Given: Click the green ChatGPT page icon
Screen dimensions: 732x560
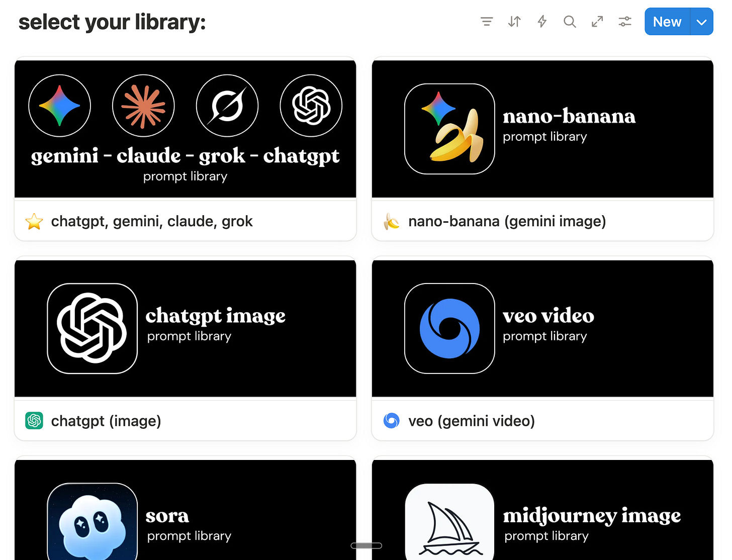Looking at the screenshot, I should 34,421.
